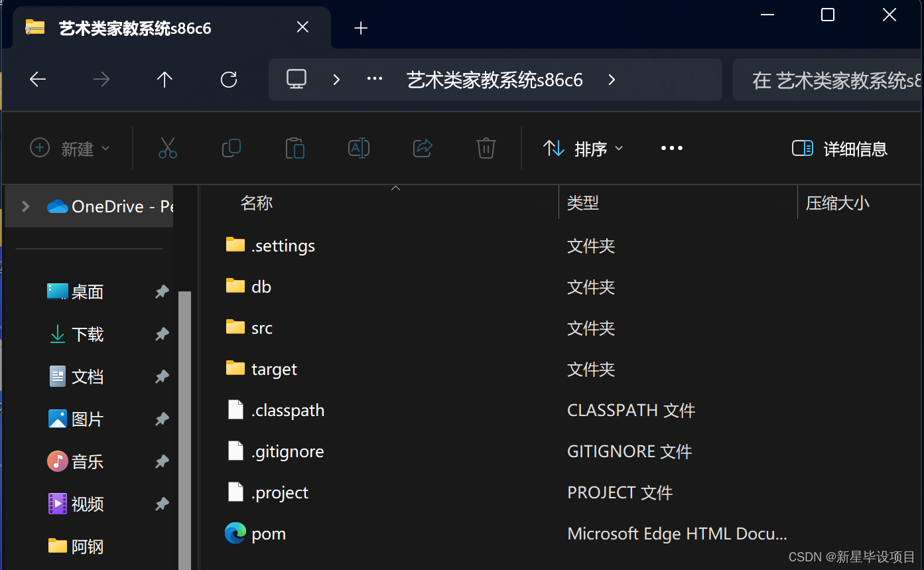Image resolution: width=924 pixels, height=570 pixels.
Task: Expand chevron after 艺术类家教系统s86c6 breadcrumb
Action: click(x=612, y=80)
